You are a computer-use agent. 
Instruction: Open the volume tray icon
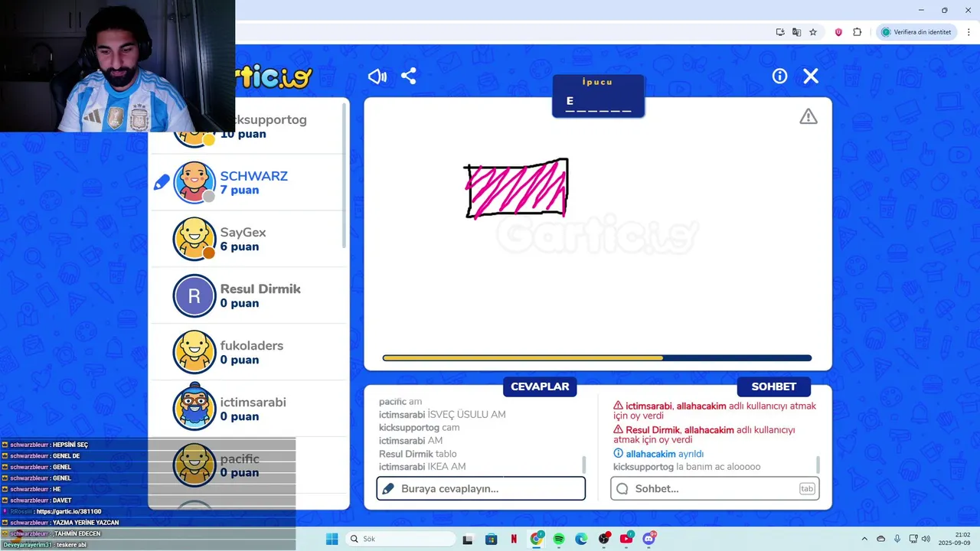tap(926, 539)
